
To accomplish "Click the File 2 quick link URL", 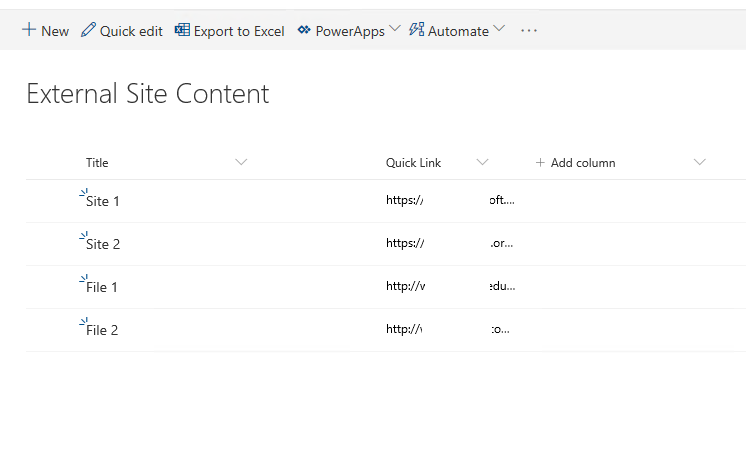I will click(x=448, y=329).
